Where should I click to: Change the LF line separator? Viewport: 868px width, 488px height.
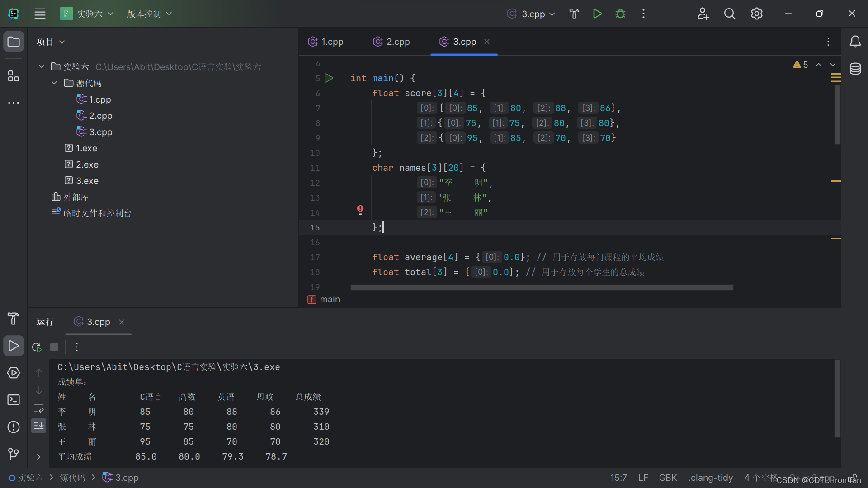643,478
